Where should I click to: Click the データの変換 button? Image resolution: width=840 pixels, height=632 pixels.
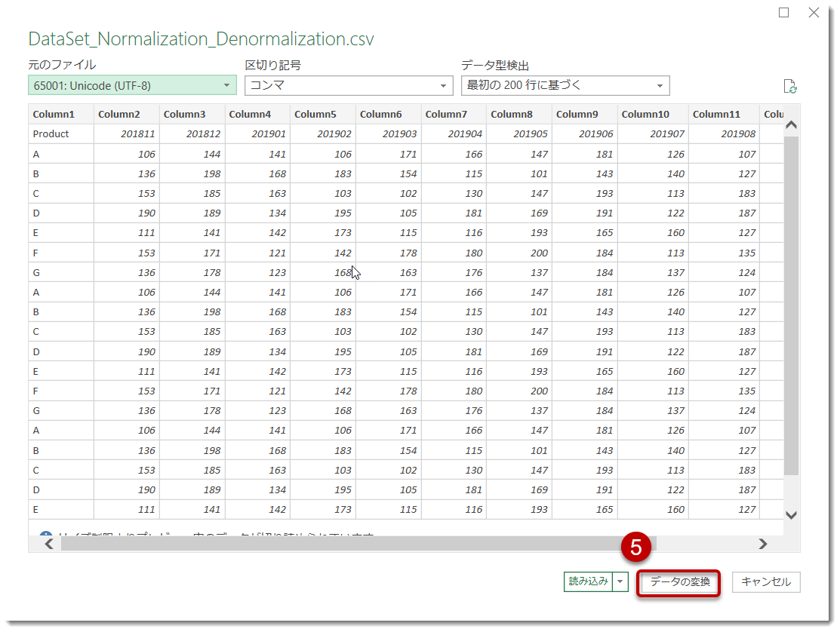click(680, 582)
